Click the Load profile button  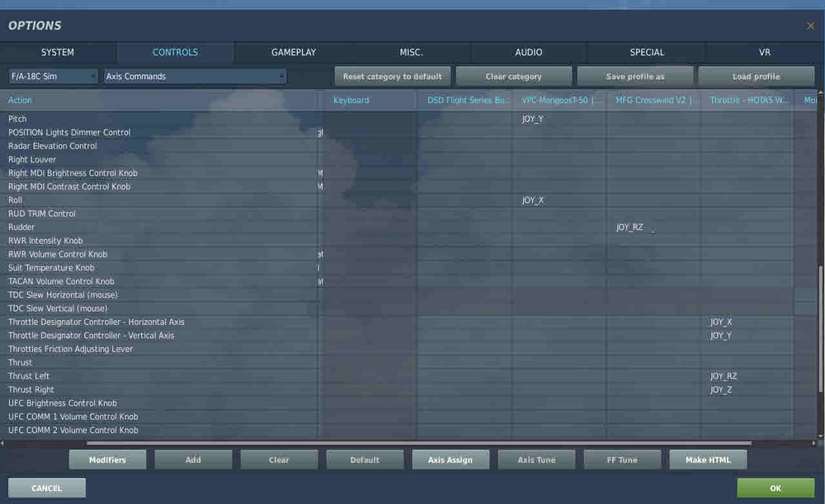pos(756,76)
